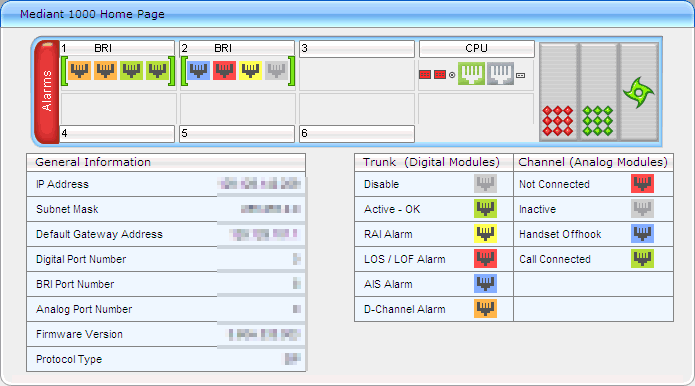The image size is (695, 386).
Task: Select blue AIS alarm port in module 2
Action: (x=199, y=70)
